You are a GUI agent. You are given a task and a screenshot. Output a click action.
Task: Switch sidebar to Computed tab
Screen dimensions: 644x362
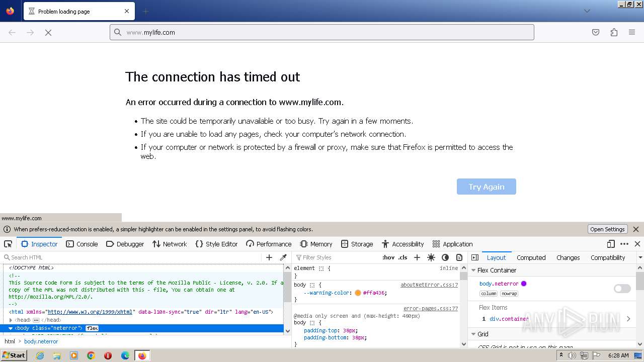[x=531, y=257]
